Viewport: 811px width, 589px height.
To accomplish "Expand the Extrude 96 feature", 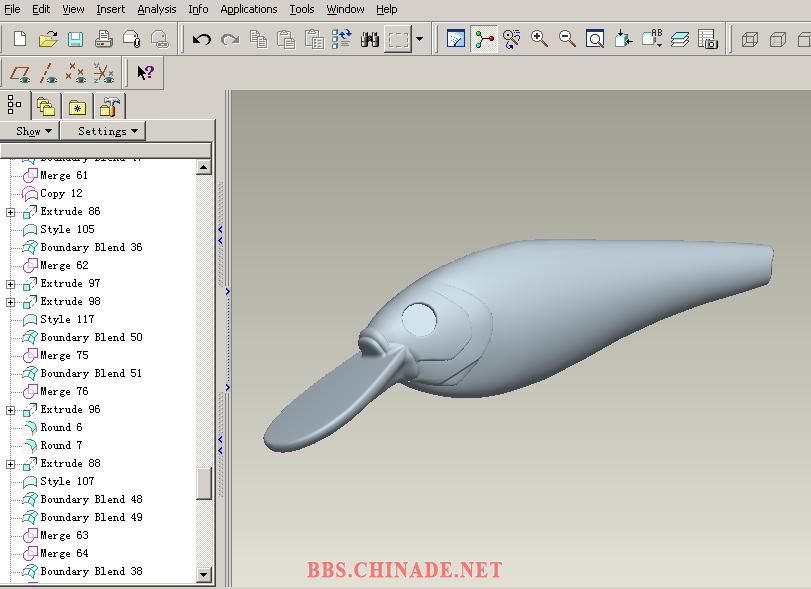I will (10, 411).
